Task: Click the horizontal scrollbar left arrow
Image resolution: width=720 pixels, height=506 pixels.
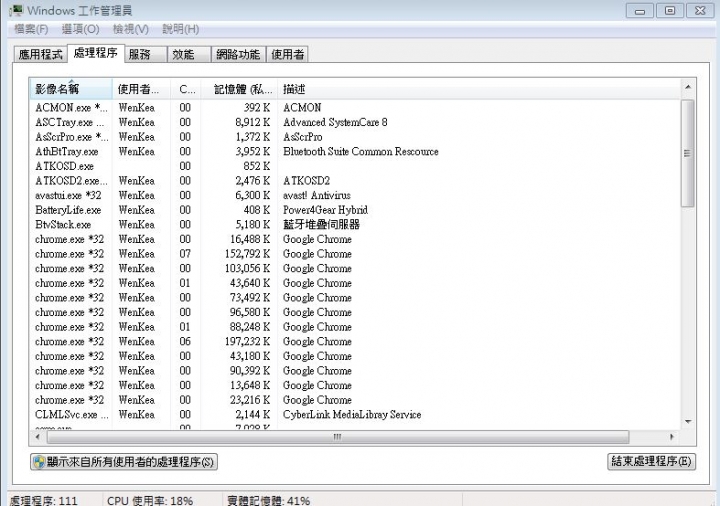Action: [38, 437]
